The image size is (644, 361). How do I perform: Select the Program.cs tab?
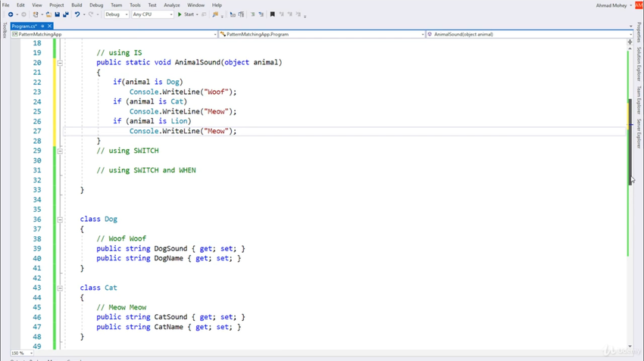(25, 26)
